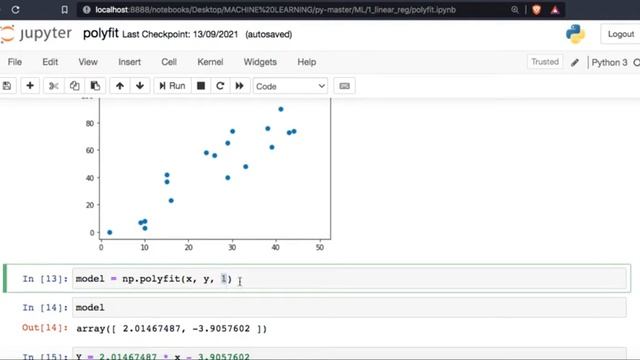Cut selected cells with scissors icon

(53, 86)
